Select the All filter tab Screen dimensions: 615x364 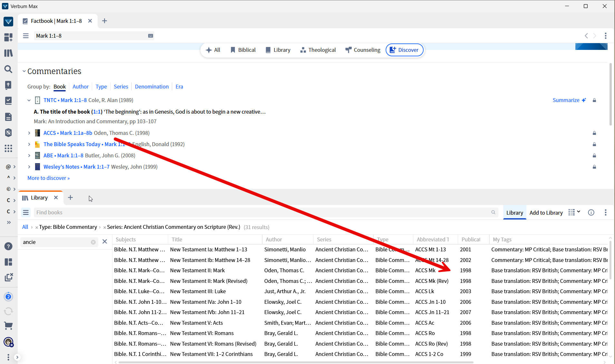[x=213, y=50]
